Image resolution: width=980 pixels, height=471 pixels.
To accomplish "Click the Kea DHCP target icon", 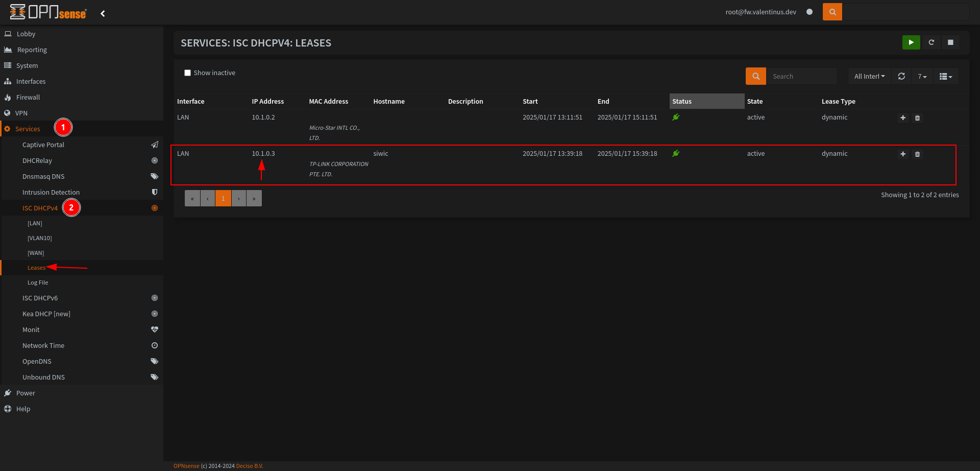I will click(155, 314).
